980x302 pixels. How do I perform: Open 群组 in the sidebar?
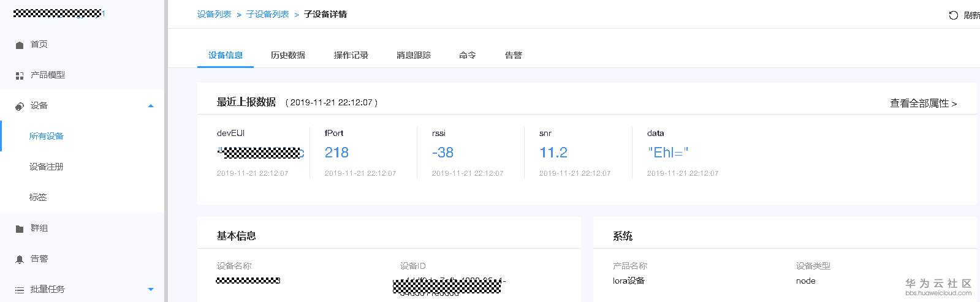(39, 228)
